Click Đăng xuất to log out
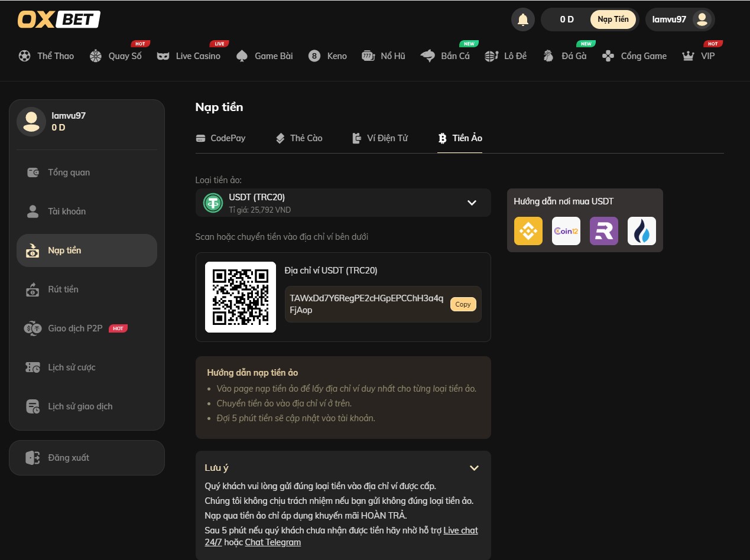This screenshot has height=560, width=750. [x=68, y=458]
